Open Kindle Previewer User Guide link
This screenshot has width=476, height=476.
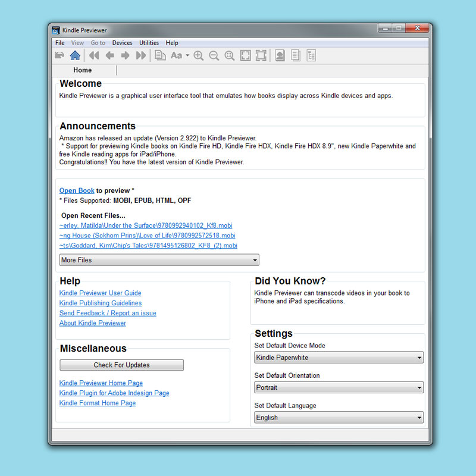100,293
